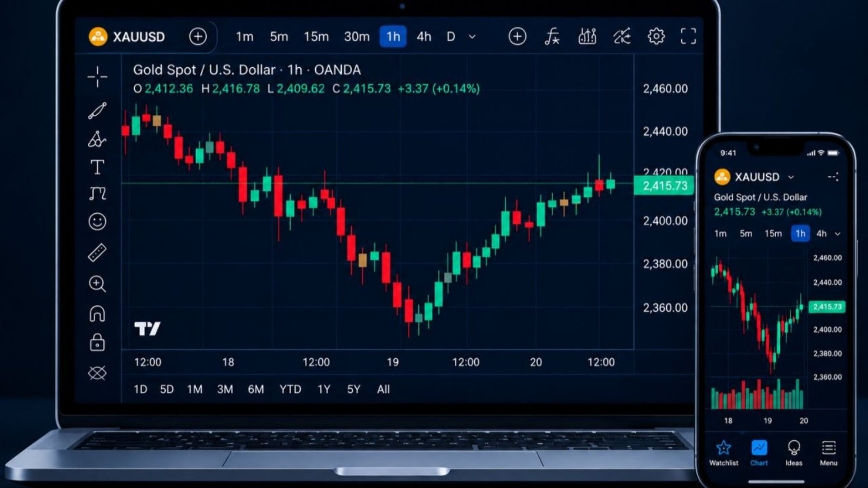Viewport: 868px width, 488px height.
Task: Switch laptop chart to 5m timeframe
Action: (x=279, y=37)
